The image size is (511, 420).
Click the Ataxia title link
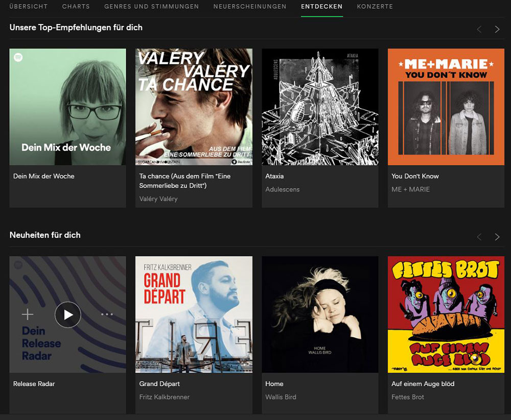click(x=274, y=176)
